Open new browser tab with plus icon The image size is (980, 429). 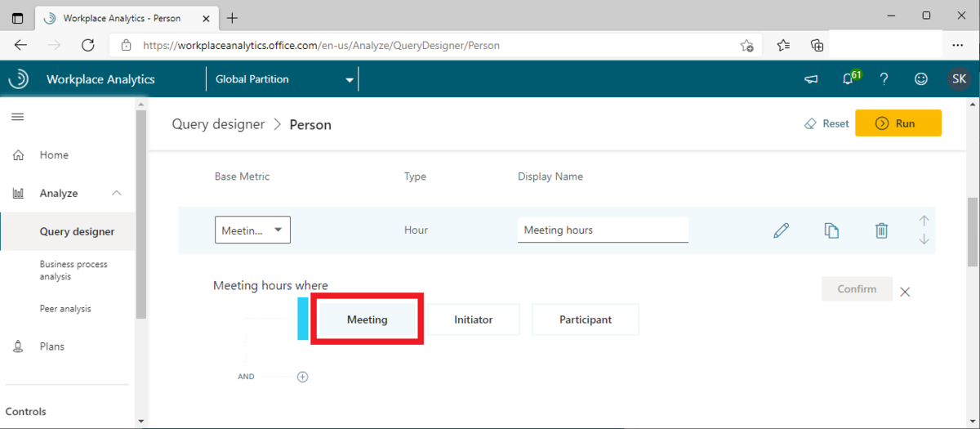pyautogui.click(x=233, y=17)
